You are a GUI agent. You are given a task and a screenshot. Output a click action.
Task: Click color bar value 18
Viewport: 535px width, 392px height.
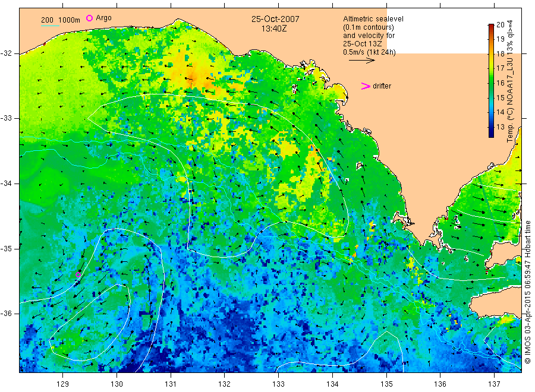[500, 54]
